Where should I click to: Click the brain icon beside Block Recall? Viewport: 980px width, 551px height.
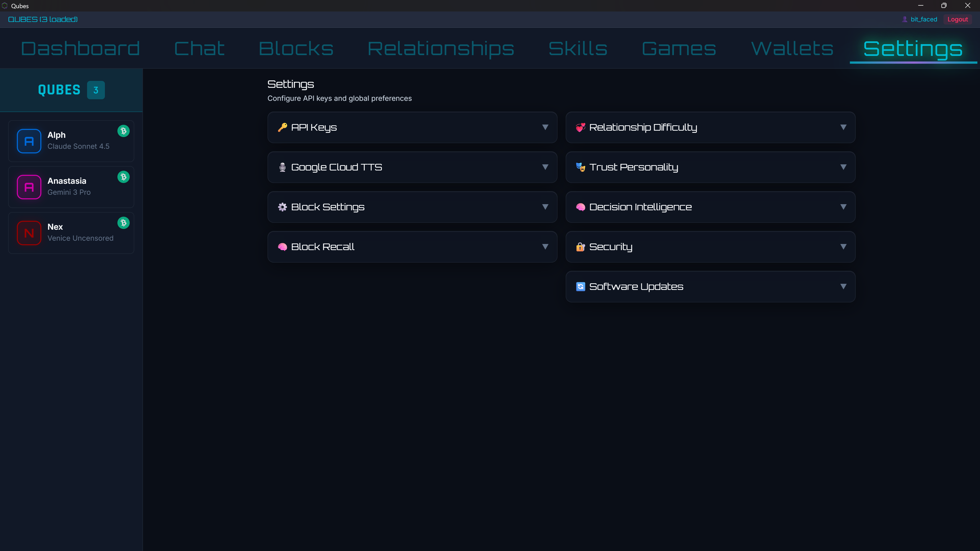(282, 247)
